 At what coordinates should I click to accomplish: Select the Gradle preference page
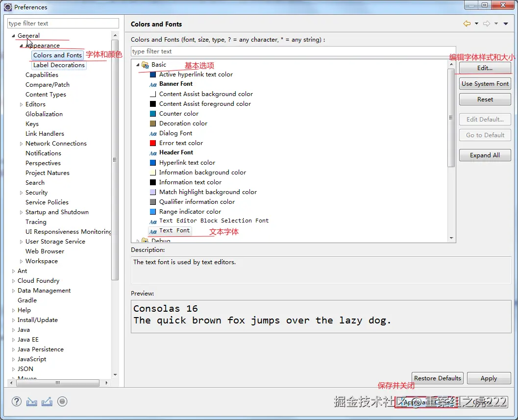27,300
